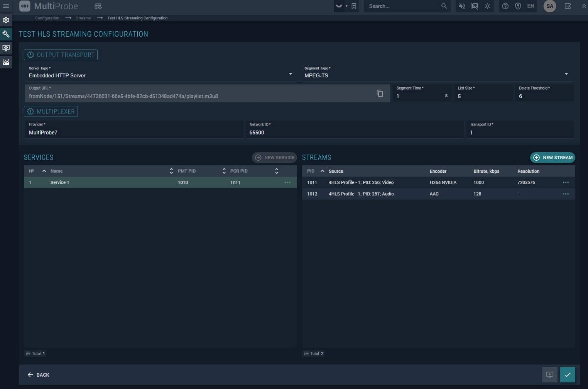588x389 pixels.
Task: Open the hamburger main menu
Action: (6, 6)
